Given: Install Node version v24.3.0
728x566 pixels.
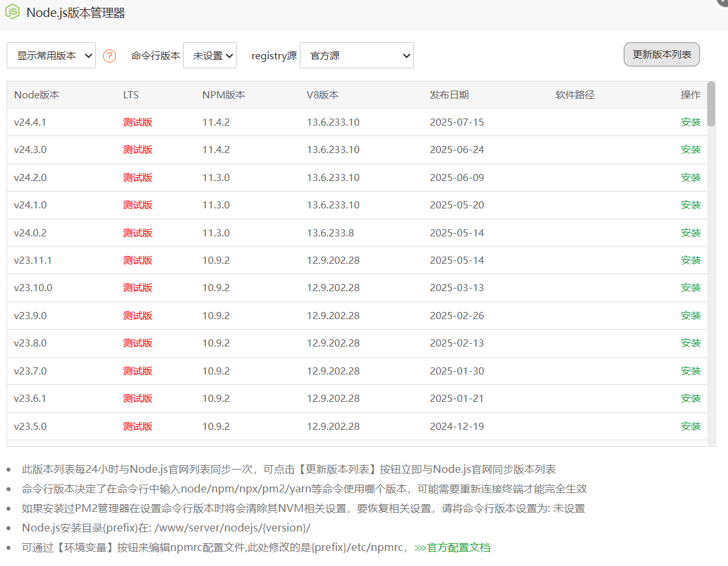Looking at the screenshot, I should tap(690, 149).
